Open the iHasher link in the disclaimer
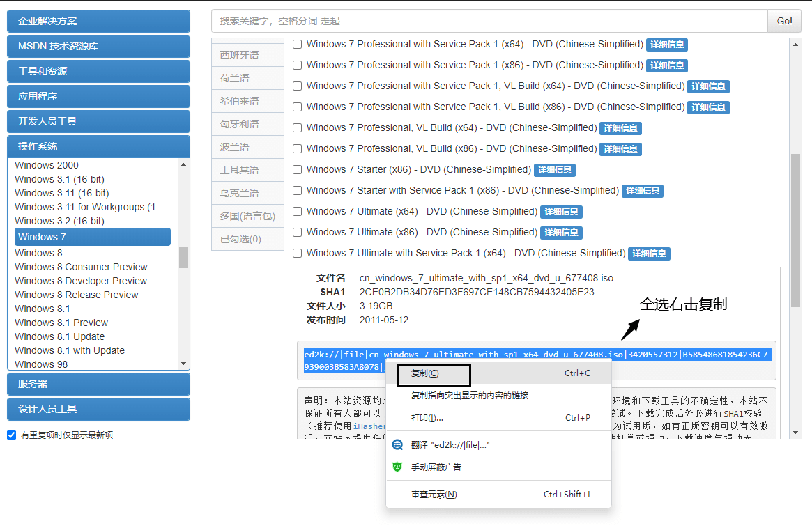 [369, 426]
